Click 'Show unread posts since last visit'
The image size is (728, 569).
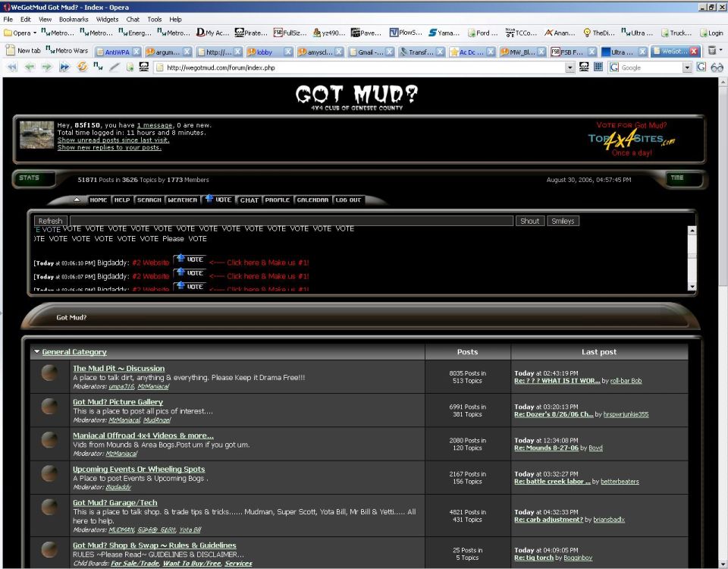(x=113, y=140)
